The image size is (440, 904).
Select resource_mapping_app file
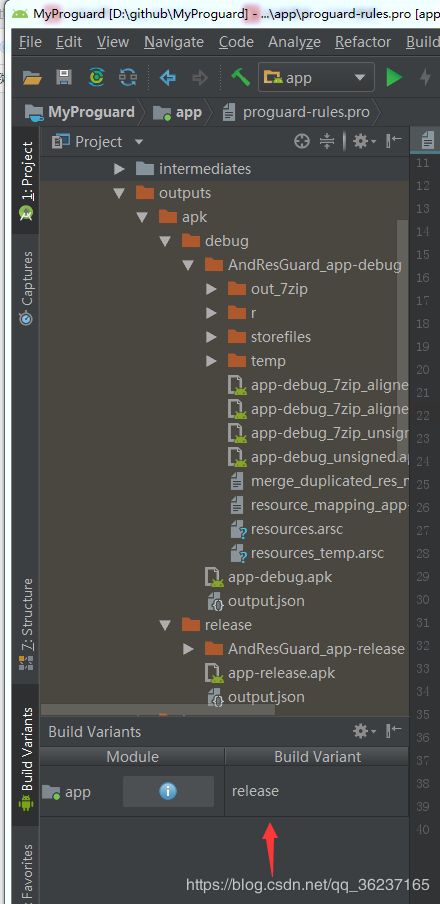[x=319, y=505]
